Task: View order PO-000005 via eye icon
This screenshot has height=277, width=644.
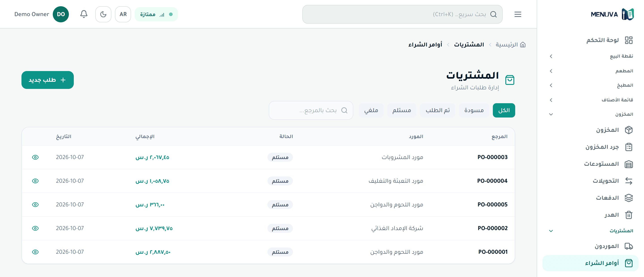Action: (x=35, y=205)
